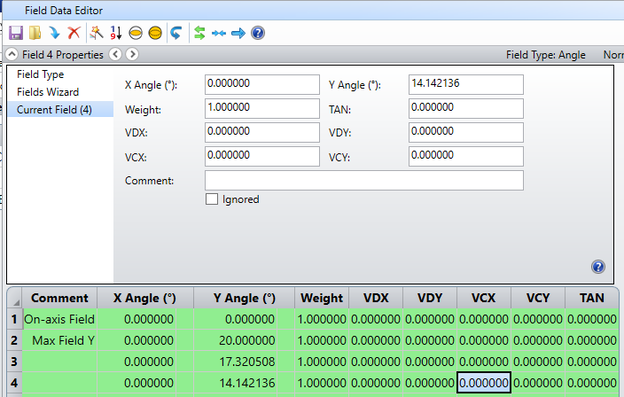Tick the Ignored checkbox
This screenshot has height=397, width=624.
pos(212,199)
